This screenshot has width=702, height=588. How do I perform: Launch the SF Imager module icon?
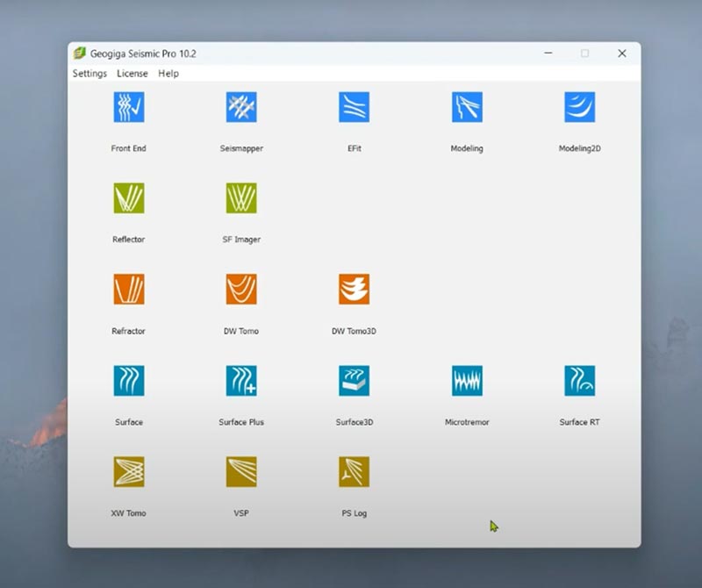241,198
